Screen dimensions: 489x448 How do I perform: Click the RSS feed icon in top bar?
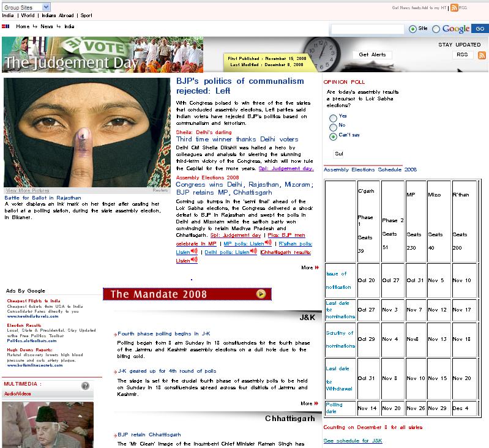(x=454, y=7)
